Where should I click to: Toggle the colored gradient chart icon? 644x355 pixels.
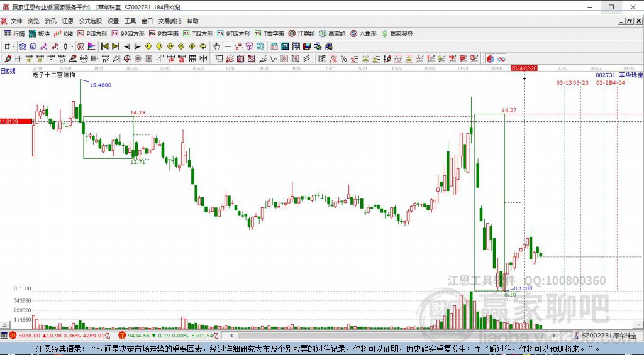point(91,46)
